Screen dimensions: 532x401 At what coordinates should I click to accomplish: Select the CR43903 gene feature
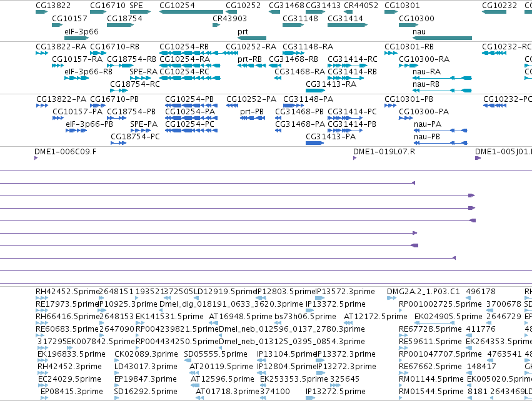point(216,25)
